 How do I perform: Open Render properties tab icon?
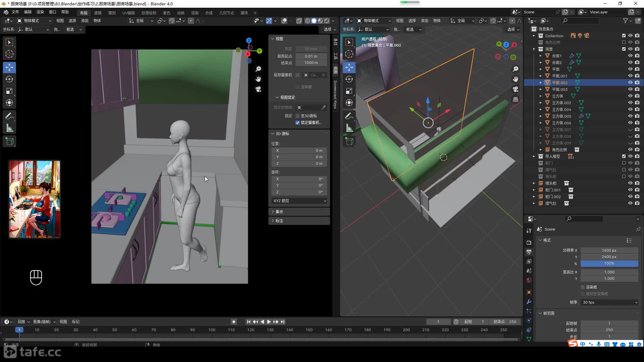point(529,242)
